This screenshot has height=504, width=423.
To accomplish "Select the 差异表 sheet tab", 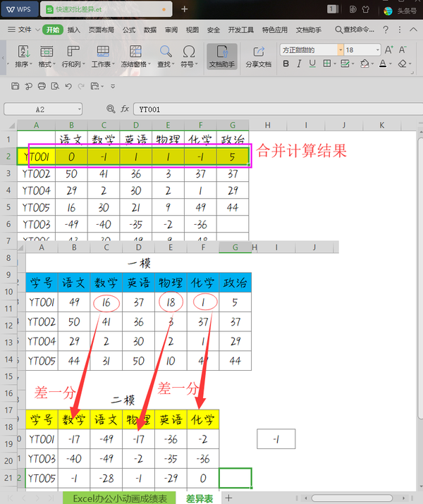I will click(x=200, y=498).
